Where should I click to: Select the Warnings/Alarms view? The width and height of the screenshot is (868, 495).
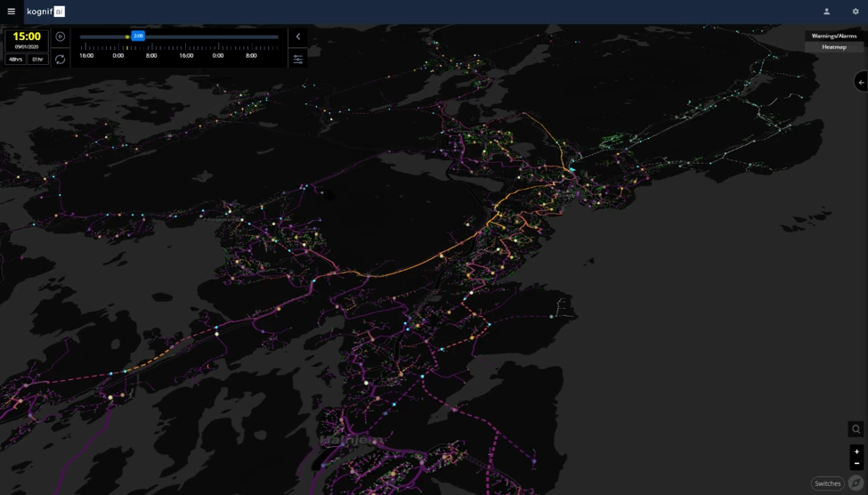[834, 36]
